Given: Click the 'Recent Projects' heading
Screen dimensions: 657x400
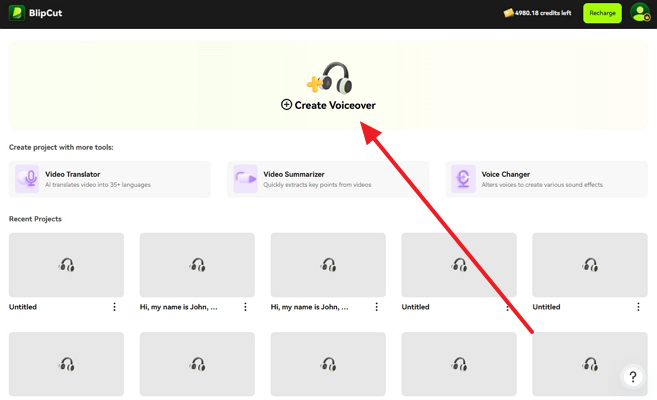Looking at the screenshot, I should [35, 219].
